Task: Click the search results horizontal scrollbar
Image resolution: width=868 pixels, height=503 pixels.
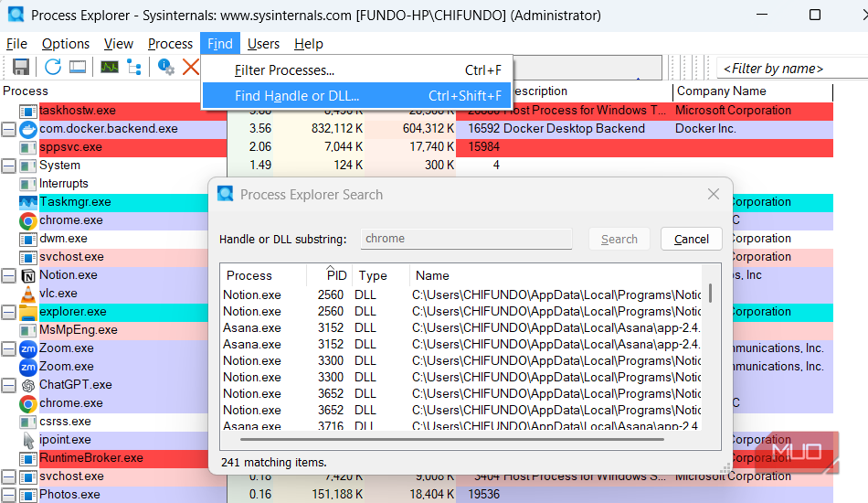Action: pyautogui.click(x=451, y=440)
